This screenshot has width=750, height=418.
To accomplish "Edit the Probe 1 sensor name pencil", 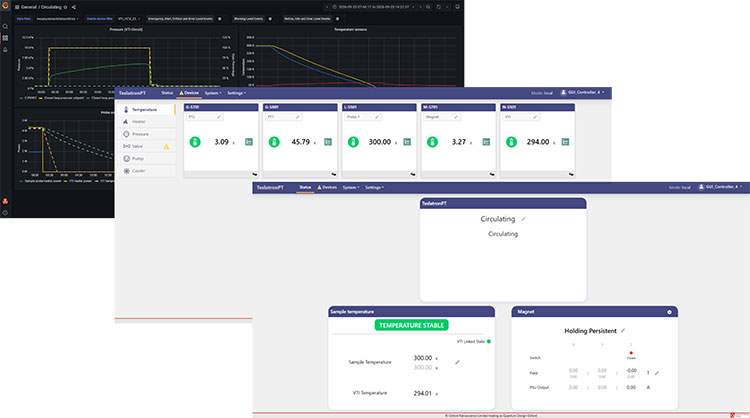I will pyautogui.click(x=377, y=117).
